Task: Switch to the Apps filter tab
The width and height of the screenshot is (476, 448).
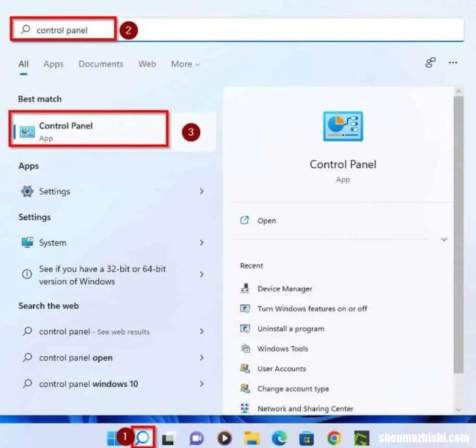Action: [53, 64]
